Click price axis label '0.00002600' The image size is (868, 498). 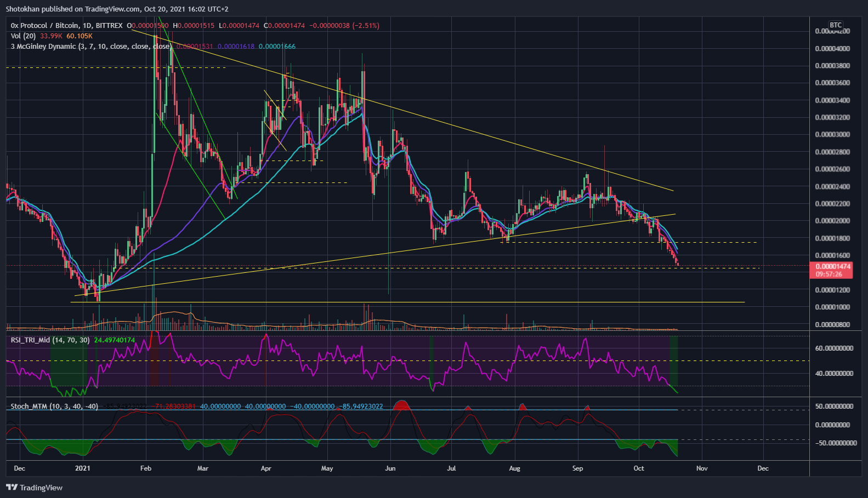(x=832, y=169)
